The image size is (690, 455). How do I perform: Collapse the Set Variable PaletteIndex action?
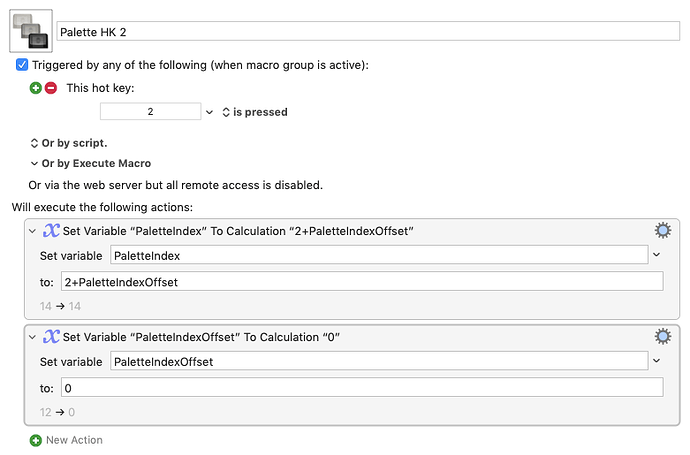[x=32, y=231]
